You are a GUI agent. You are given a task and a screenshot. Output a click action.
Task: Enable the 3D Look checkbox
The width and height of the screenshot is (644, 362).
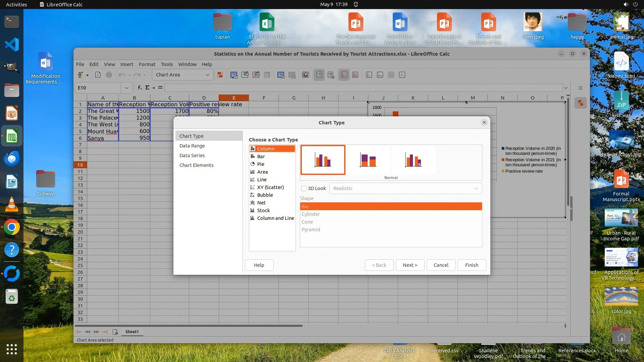pyautogui.click(x=304, y=188)
